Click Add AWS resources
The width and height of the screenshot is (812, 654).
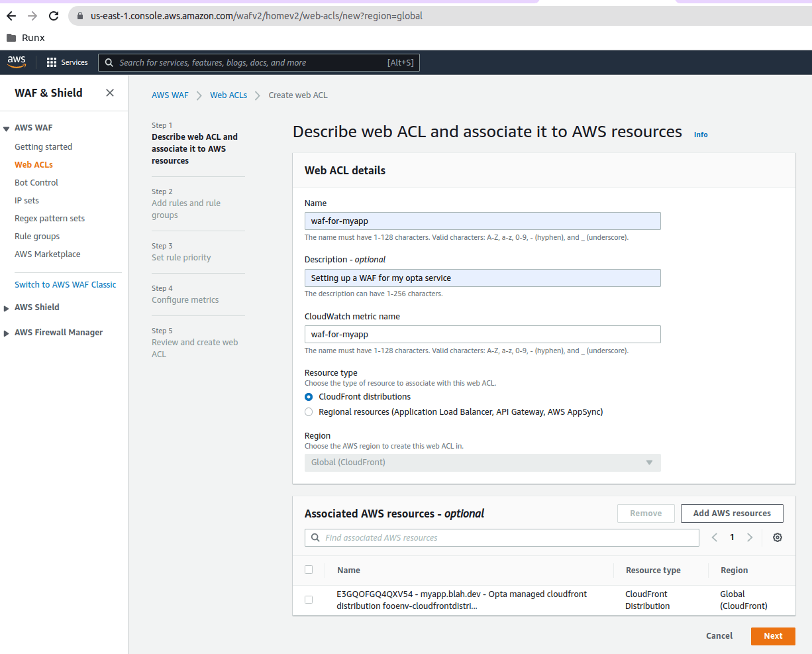732,513
